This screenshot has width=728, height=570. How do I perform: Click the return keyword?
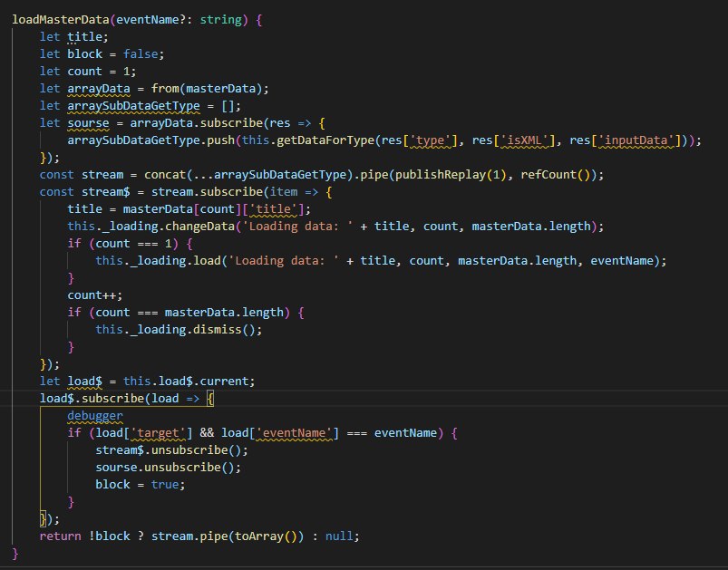click(x=61, y=536)
